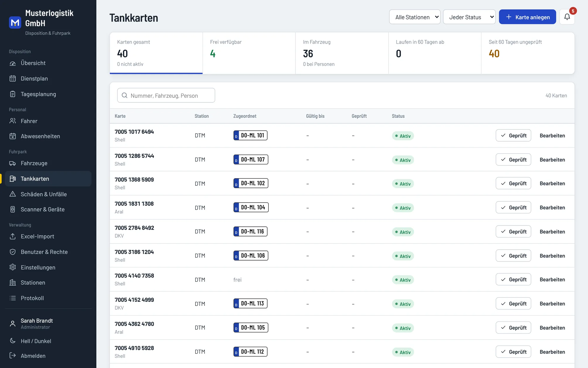The width and height of the screenshot is (588, 368).
Task: Open the Übersicht dashboard icon
Action: click(13, 63)
